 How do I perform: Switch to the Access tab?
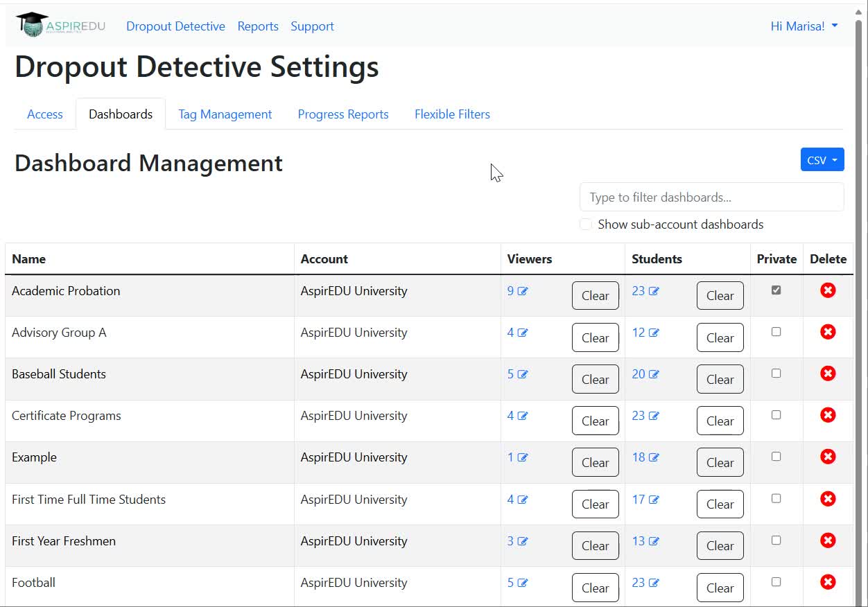pos(45,114)
